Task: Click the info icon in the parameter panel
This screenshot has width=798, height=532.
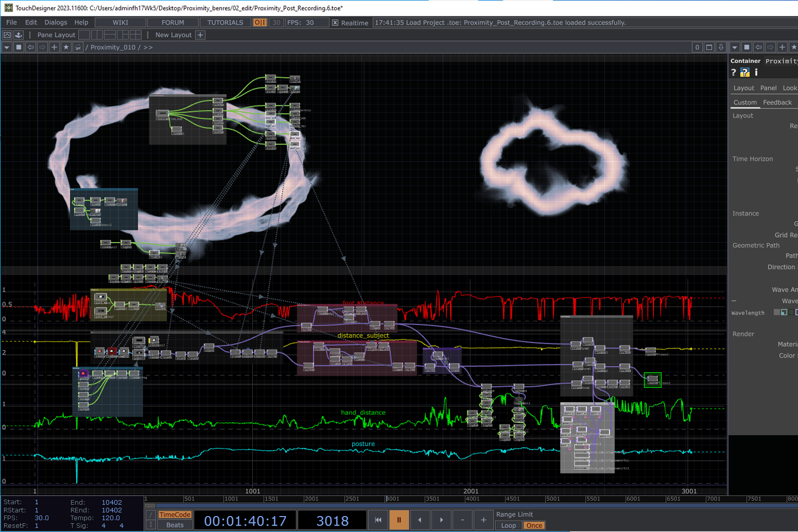Action: (756, 72)
